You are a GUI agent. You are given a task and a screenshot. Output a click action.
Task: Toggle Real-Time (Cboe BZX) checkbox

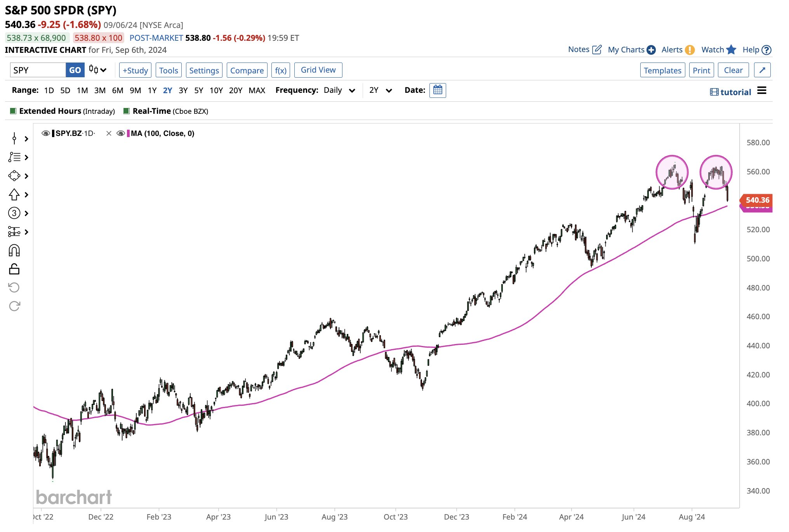click(126, 111)
